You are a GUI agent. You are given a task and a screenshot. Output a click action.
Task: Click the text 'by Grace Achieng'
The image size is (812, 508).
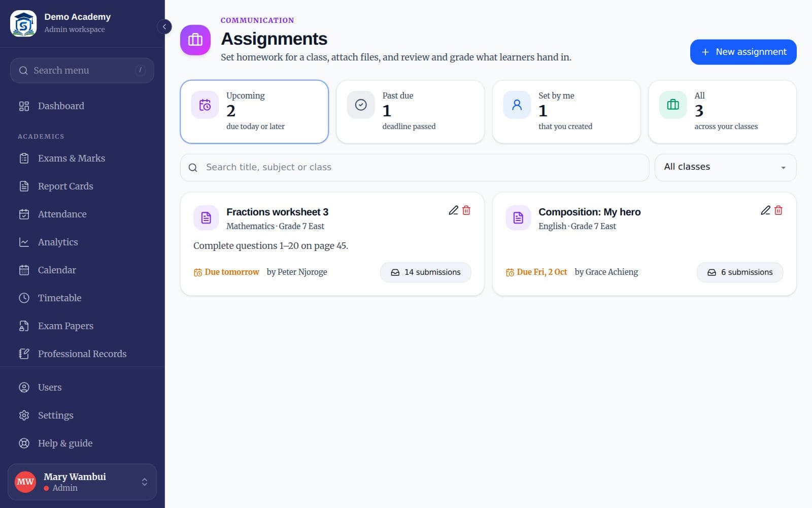606,272
